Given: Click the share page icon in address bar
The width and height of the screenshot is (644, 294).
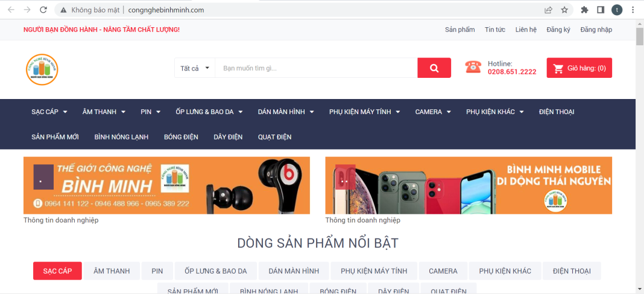Looking at the screenshot, I should coord(548,10).
